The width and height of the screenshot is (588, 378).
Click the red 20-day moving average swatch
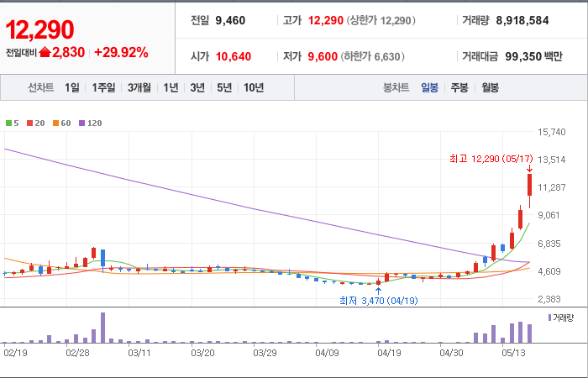pyautogui.click(x=30, y=123)
